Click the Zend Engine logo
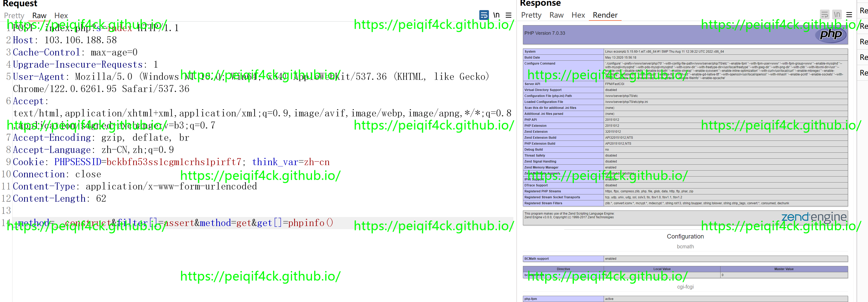This screenshot has height=302, width=868. (814, 217)
